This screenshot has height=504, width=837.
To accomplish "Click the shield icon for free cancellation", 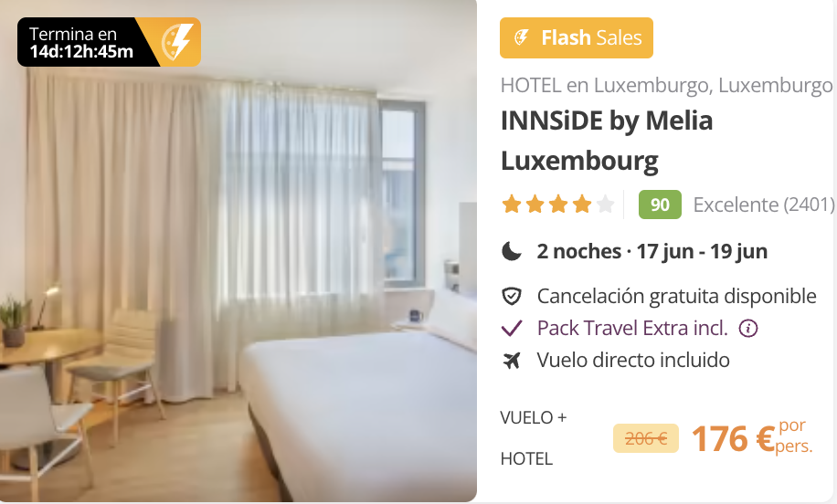I will pyautogui.click(x=512, y=296).
